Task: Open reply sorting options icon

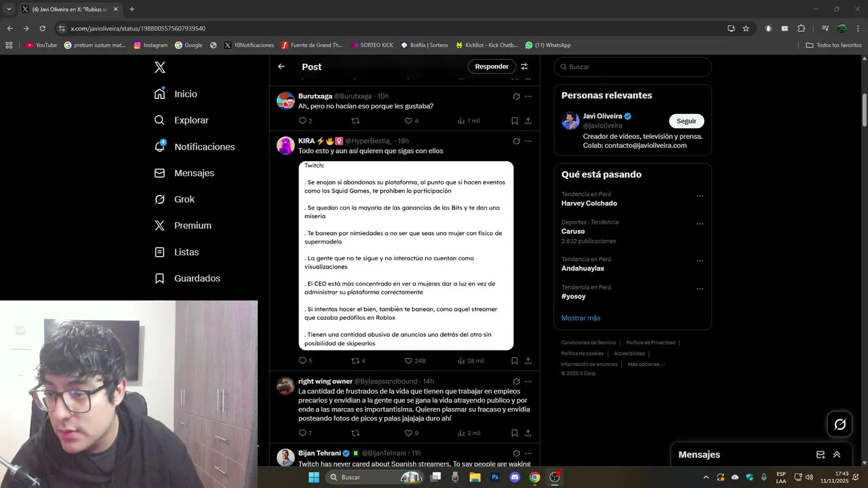Action: 524,66
